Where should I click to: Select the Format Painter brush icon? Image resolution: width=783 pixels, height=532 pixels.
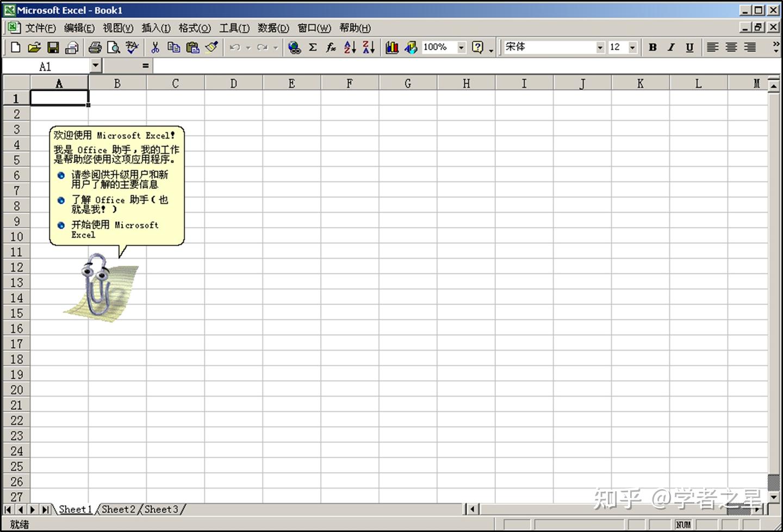click(x=212, y=47)
